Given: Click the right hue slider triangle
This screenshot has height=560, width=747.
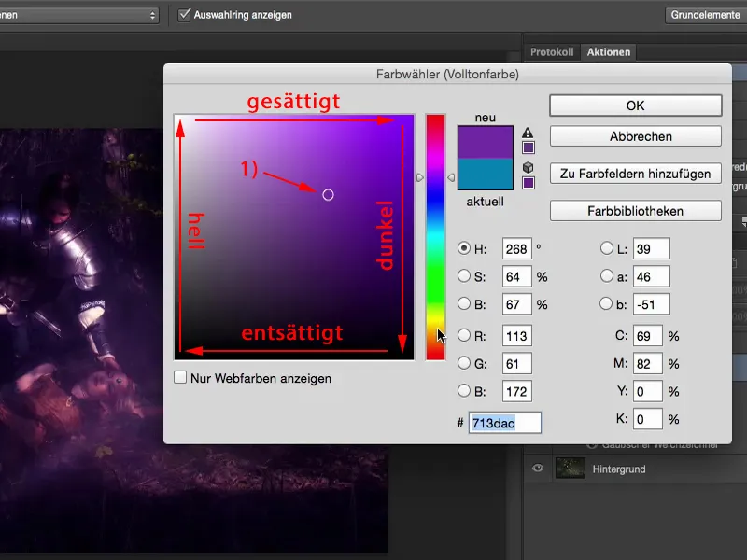Looking at the screenshot, I should 451,177.
